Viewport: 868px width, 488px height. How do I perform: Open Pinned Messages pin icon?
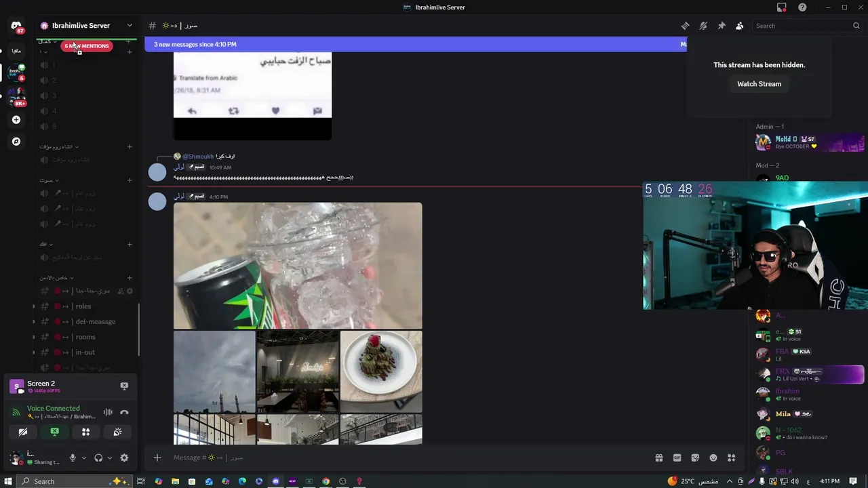[722, 26]
